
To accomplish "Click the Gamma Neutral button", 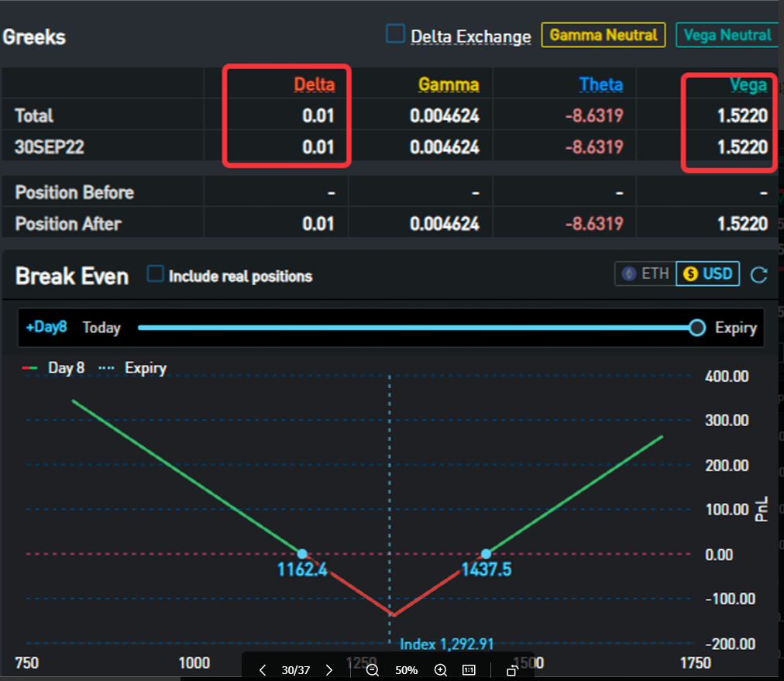I will tap(603, 35).
